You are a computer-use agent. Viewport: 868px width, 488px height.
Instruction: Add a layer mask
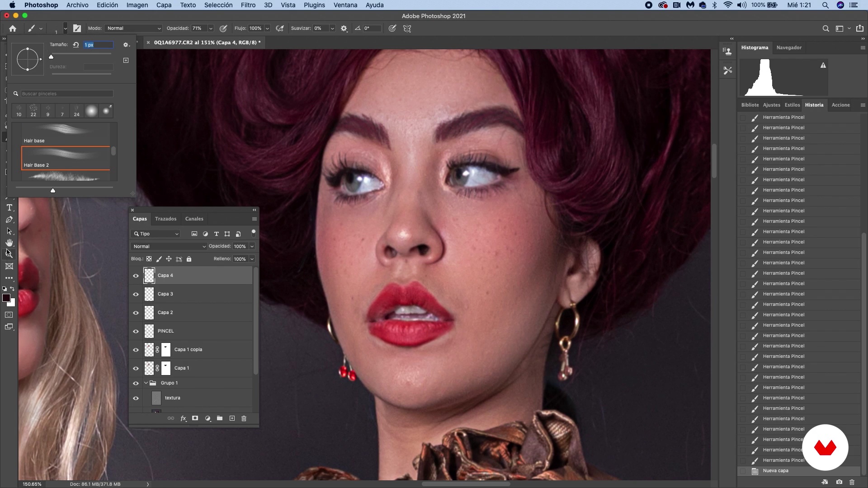[x=195, y=418]
